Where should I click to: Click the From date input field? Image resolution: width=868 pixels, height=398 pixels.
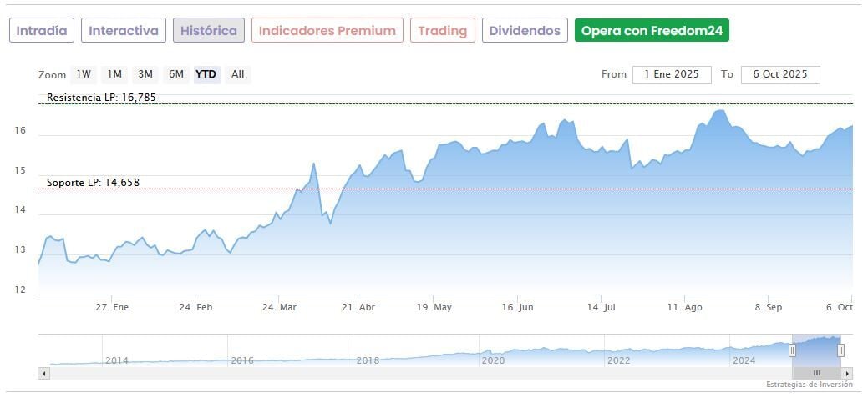pyautogui.click(x=672, y=74)
